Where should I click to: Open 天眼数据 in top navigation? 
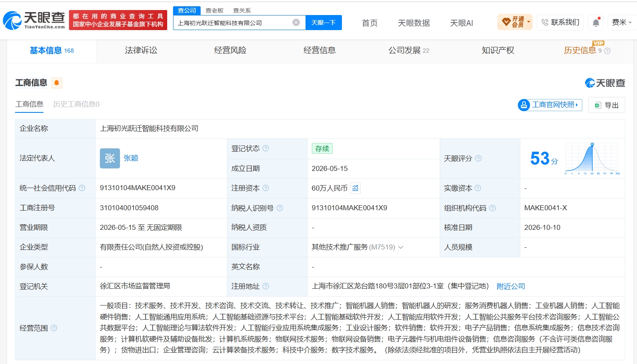pos(414,23)
